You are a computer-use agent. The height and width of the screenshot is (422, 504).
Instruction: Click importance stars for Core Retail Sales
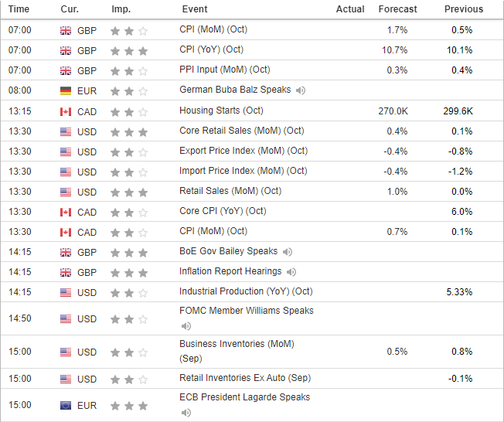pyautogui.click(x=128, y=131)
